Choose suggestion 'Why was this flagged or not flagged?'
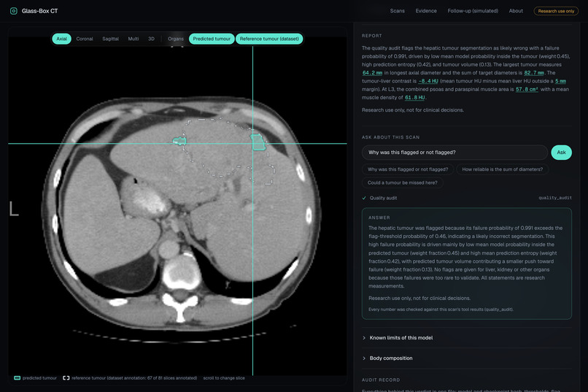 (408, 169)
